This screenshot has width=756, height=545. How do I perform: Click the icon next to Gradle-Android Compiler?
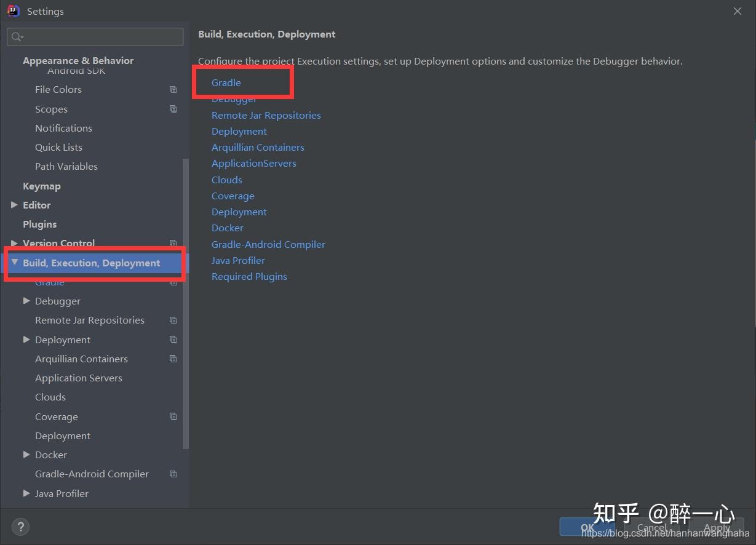(173, 474)
